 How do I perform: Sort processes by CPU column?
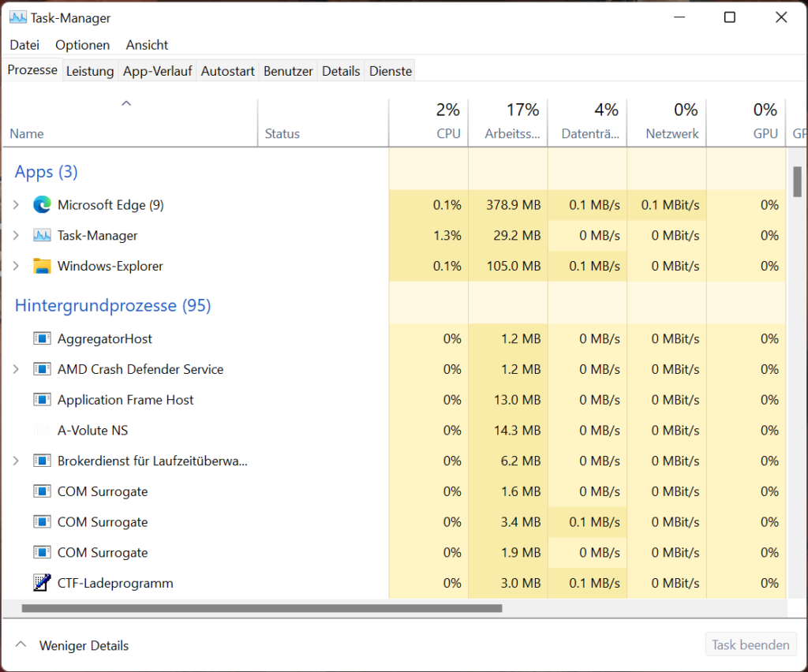point(428,122)
